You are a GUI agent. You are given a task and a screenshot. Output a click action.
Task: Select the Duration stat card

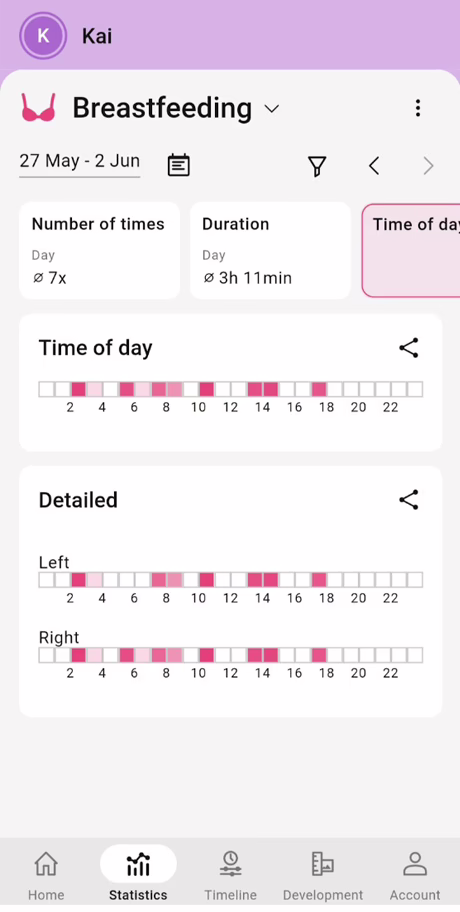pyautogui.click(x=270, y=251)
